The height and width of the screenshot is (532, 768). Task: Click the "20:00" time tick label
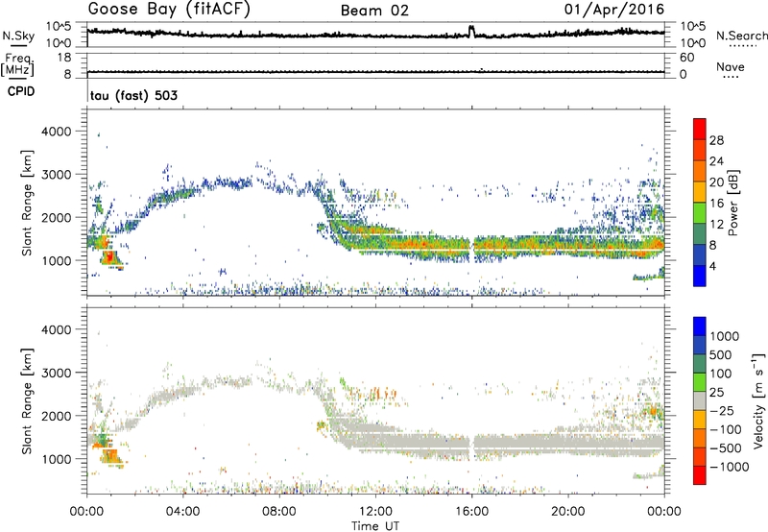[568, 512]
